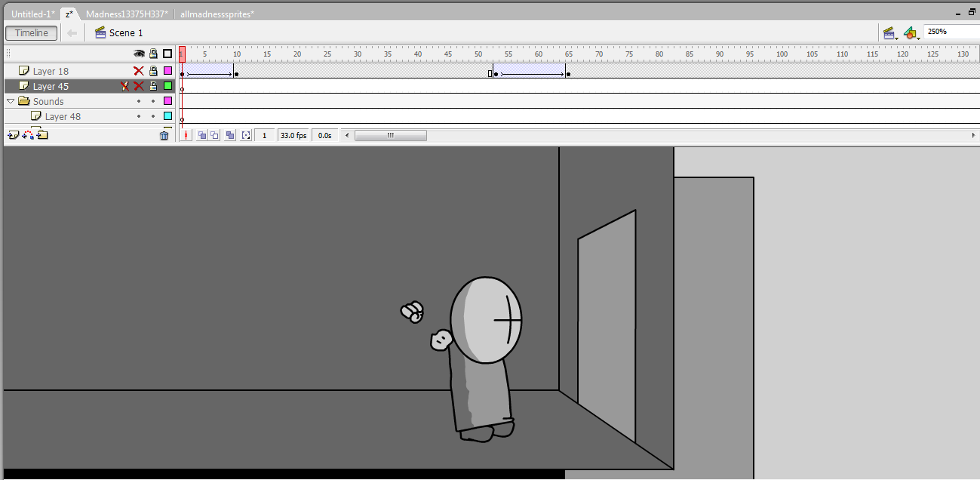Click the 250% zoom combo box
Image resolution: width=980 pixels, height=480 pixels.
coord(951,32)
